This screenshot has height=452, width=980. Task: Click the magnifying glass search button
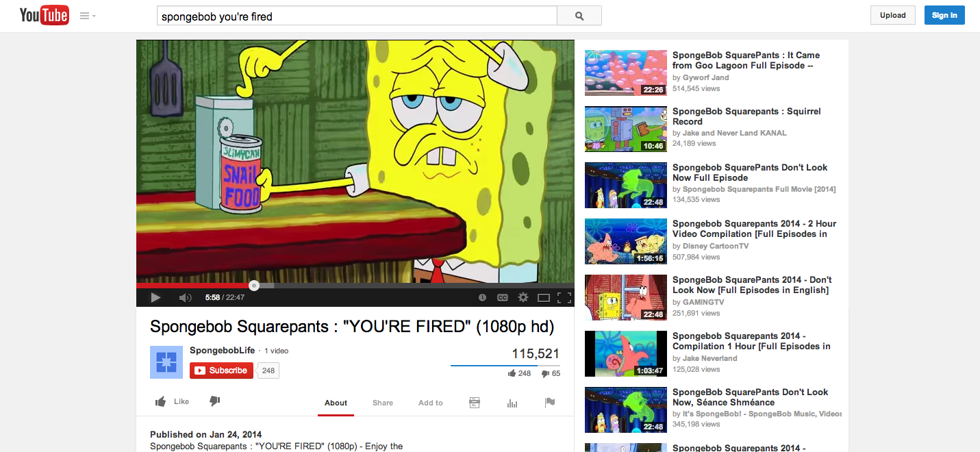click(579, 16)
